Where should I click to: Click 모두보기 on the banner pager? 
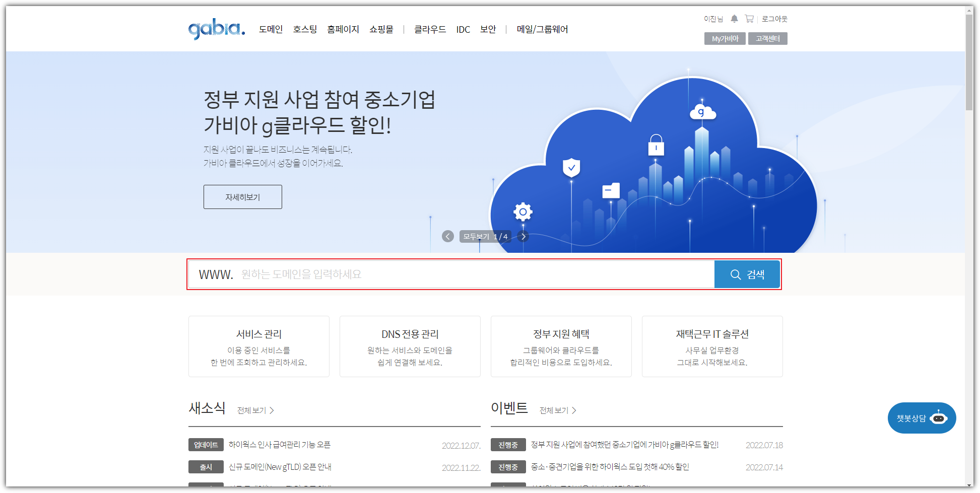click(x=476, y=236)
